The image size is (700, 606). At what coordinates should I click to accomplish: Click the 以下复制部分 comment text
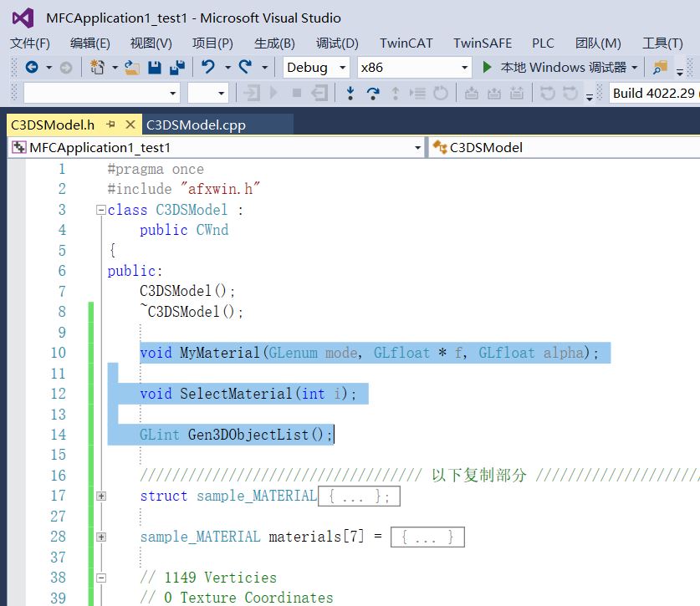click(x=479, y=476)
